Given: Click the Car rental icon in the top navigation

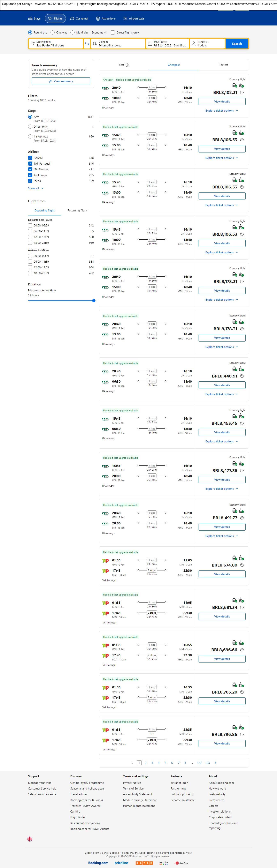Looking at the screenshot, I should (72, 18).
